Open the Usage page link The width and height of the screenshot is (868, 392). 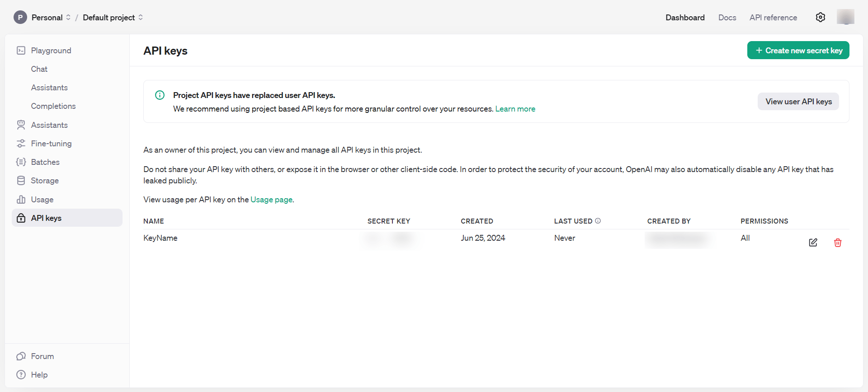point(271,200)
